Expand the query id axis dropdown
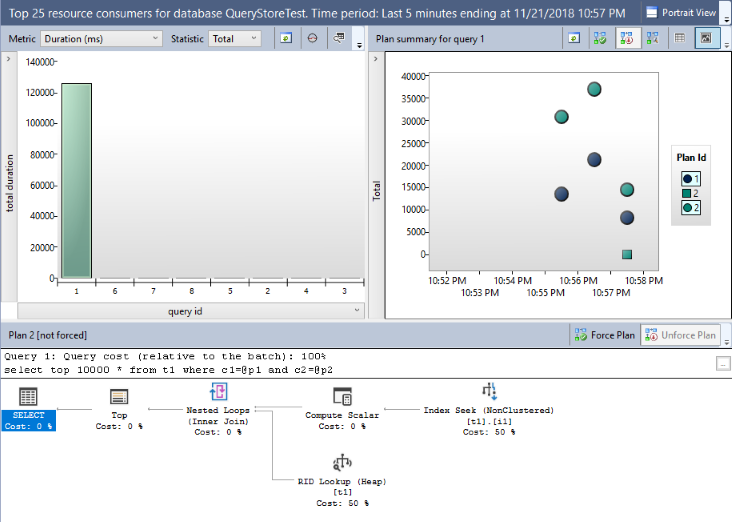Screen dimensions: 732x522 (358, 311)
